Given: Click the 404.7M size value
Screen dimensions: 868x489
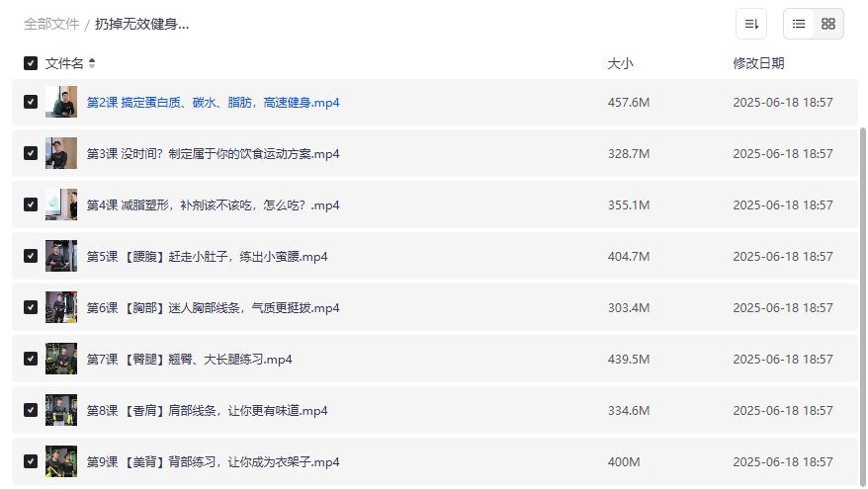Looking at the screenshot, I should pyautogui.click(x=629, y=257).
